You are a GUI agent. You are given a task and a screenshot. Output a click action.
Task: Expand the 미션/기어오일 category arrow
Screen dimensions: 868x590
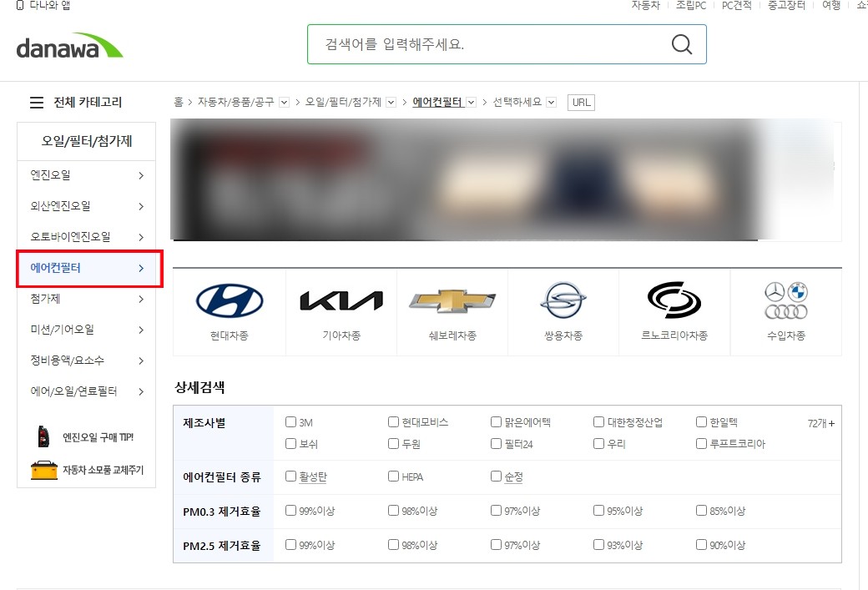coord(141,330)
